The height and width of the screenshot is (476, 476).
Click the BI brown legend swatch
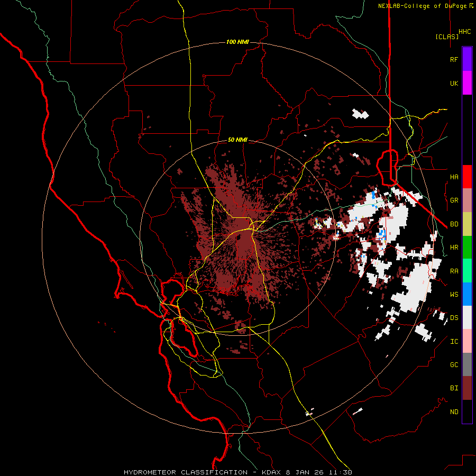point(467,388)
